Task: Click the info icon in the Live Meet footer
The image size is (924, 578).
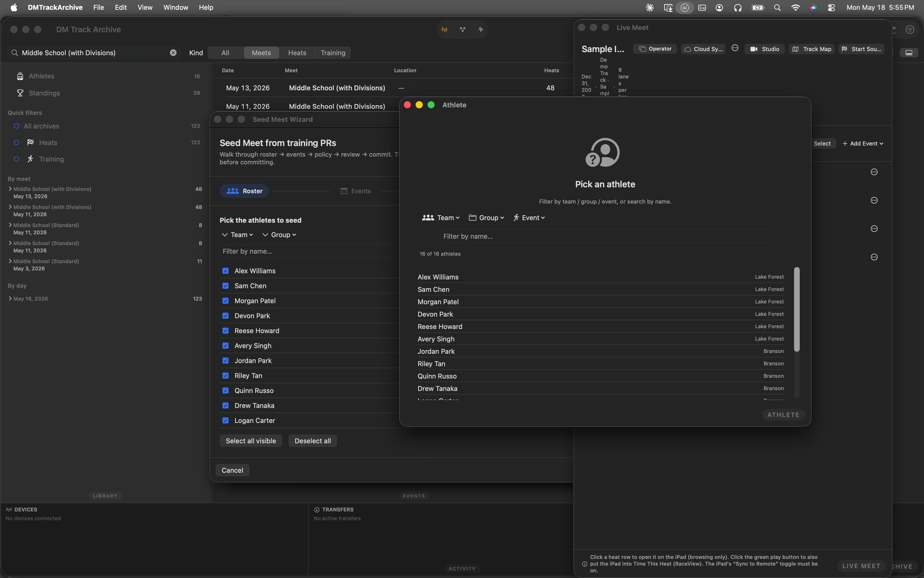Action: (584, 564)
